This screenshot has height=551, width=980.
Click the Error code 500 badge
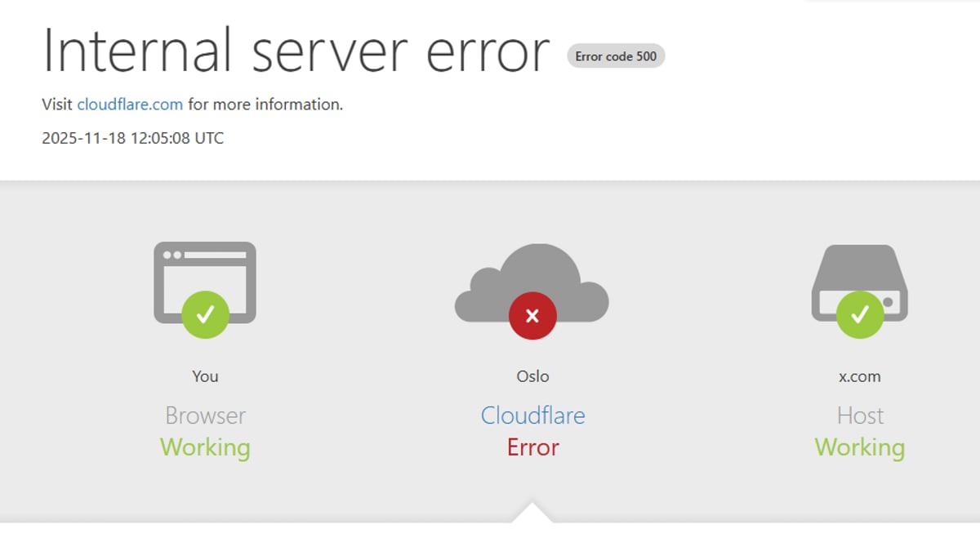616,56
